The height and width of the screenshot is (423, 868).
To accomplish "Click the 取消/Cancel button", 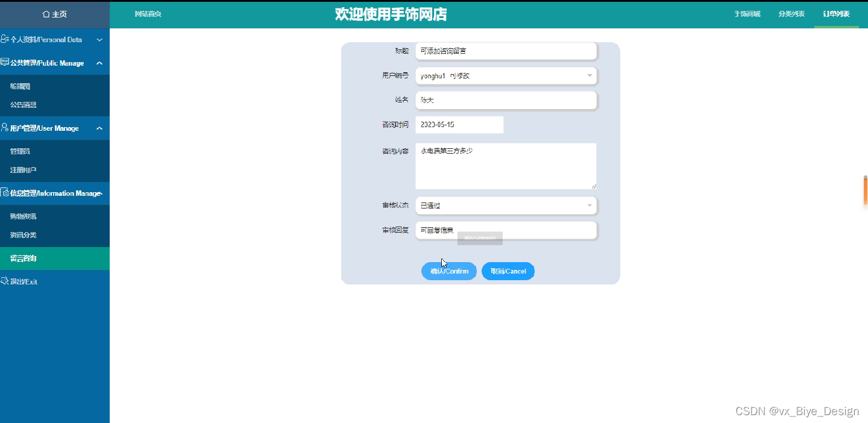I will tap(508, 271).
